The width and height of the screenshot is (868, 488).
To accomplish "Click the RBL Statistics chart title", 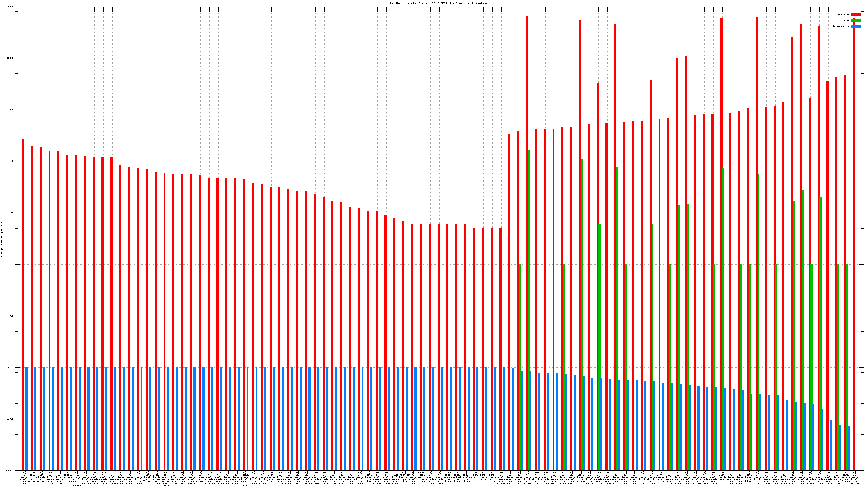I will tap(439, 3).
